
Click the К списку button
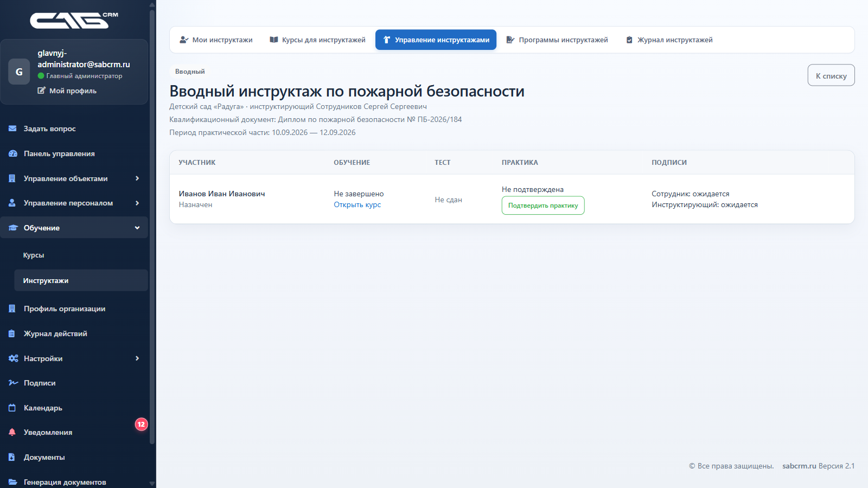(x=831, y=75)
